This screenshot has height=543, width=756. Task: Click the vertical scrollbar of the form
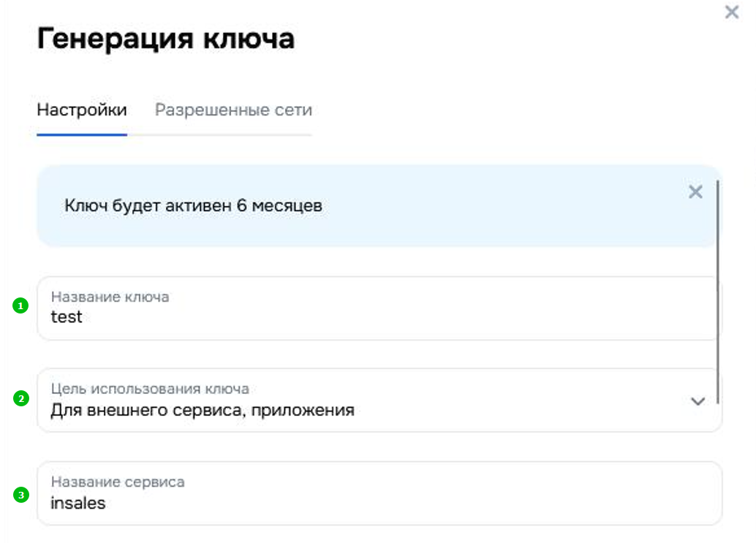[x=719, y=292]
